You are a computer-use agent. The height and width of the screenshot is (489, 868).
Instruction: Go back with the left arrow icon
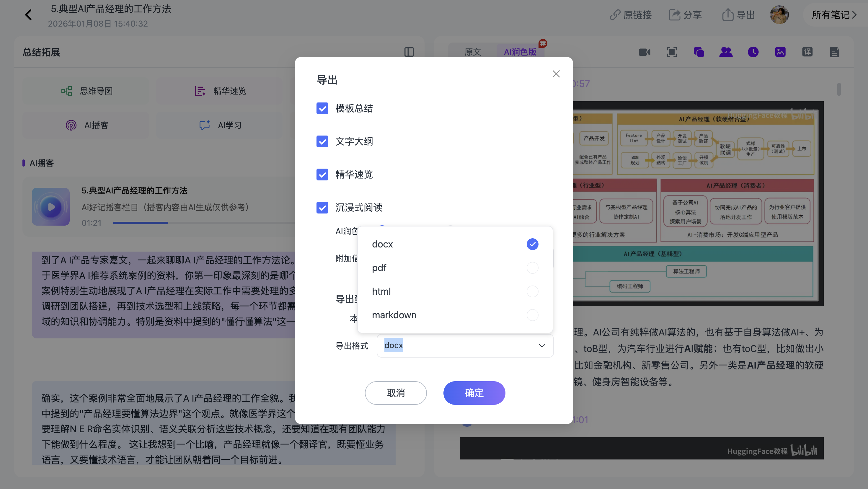pyautogui.click(x=29, y=15)
